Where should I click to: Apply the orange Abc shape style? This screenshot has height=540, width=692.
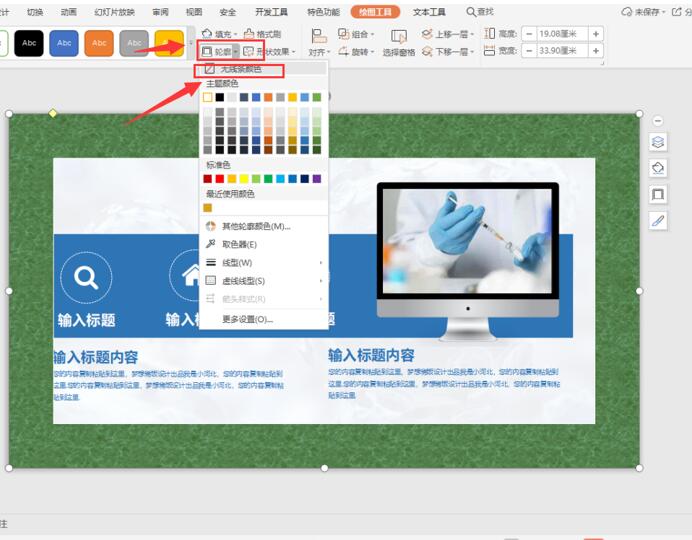[98, 43]
